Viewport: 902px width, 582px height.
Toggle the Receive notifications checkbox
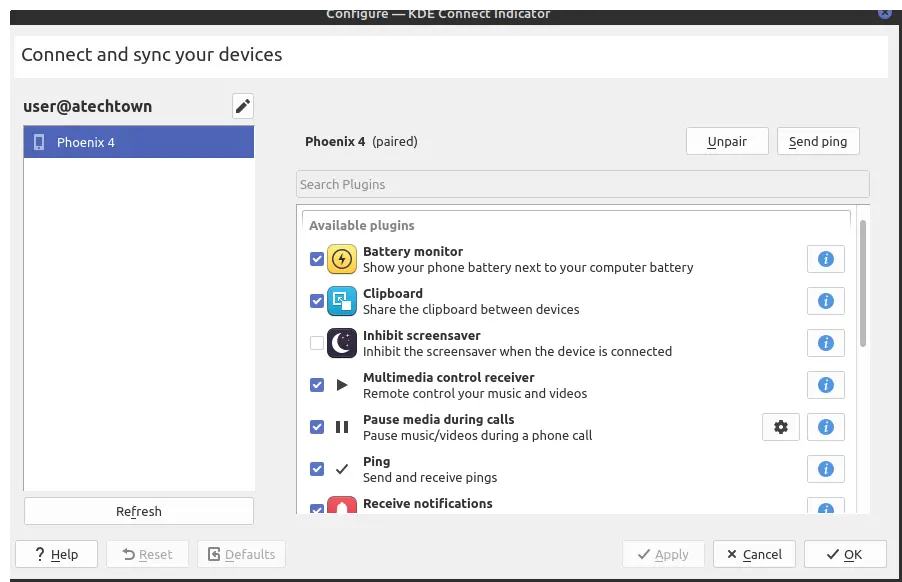(317, 509)
